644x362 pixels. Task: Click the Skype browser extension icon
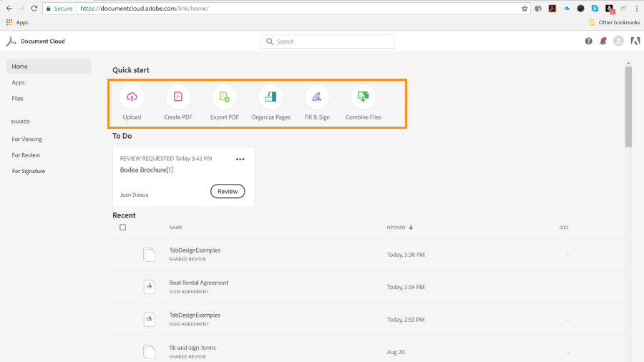tap(595, 8)
